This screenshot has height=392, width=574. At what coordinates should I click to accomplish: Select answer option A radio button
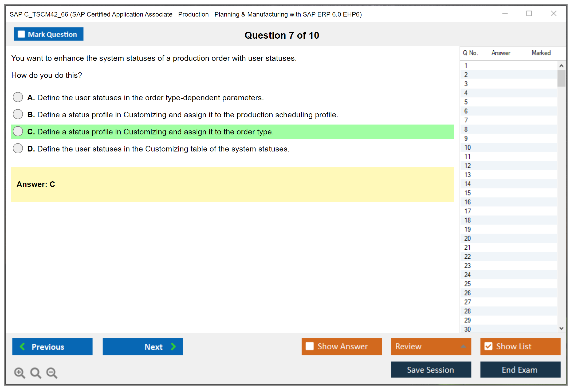[18, 97]
